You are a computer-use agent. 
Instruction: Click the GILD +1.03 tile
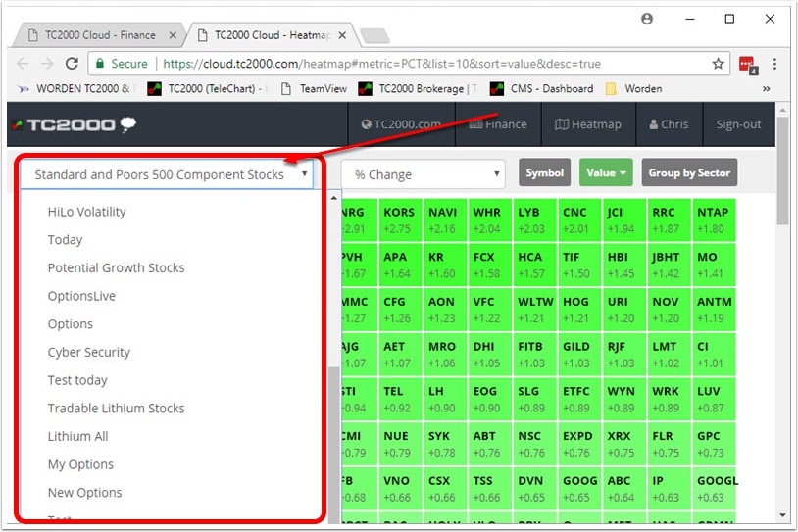point(579,355)
